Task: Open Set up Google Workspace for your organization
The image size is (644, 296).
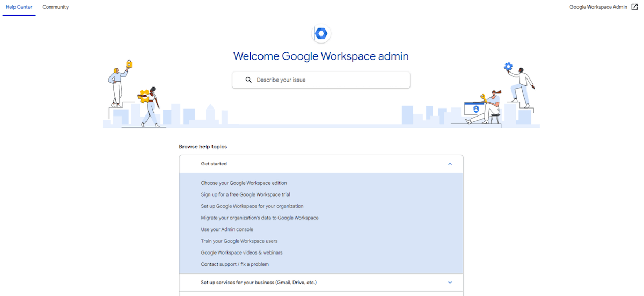Action: click(x=252, y=206)
